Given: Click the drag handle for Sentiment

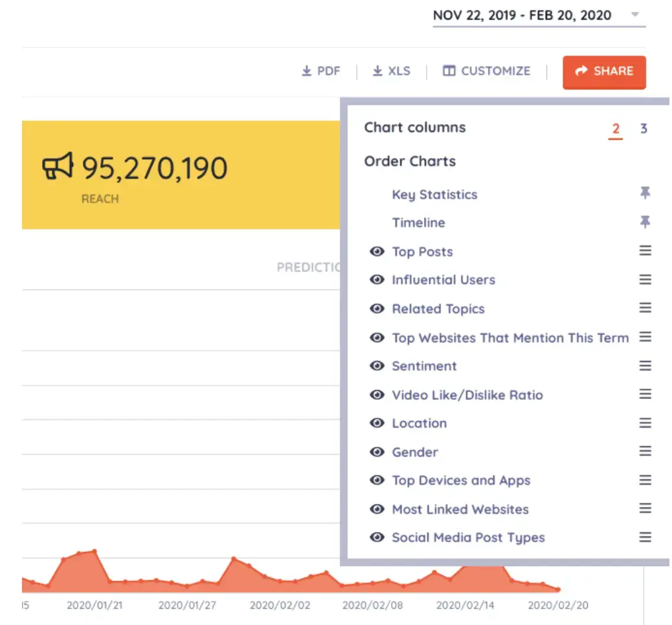Looking at the screenshot, I should tap(645, 366).
